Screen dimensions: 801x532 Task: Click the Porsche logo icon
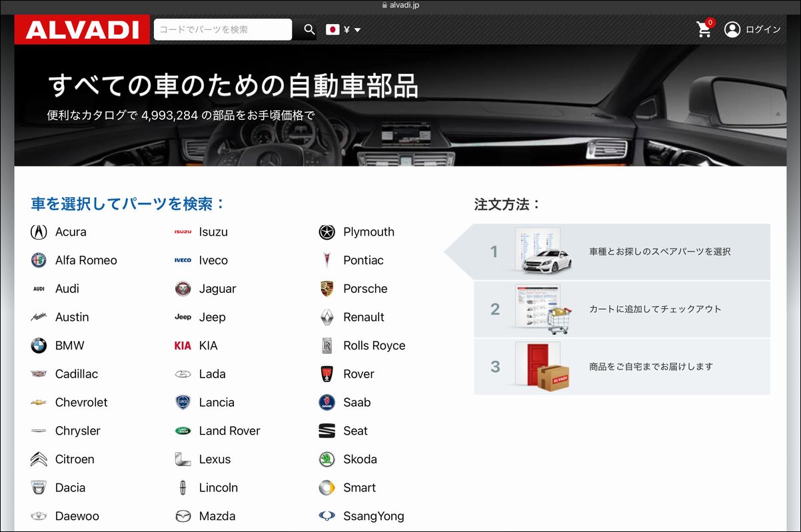[x=327, y=289]
